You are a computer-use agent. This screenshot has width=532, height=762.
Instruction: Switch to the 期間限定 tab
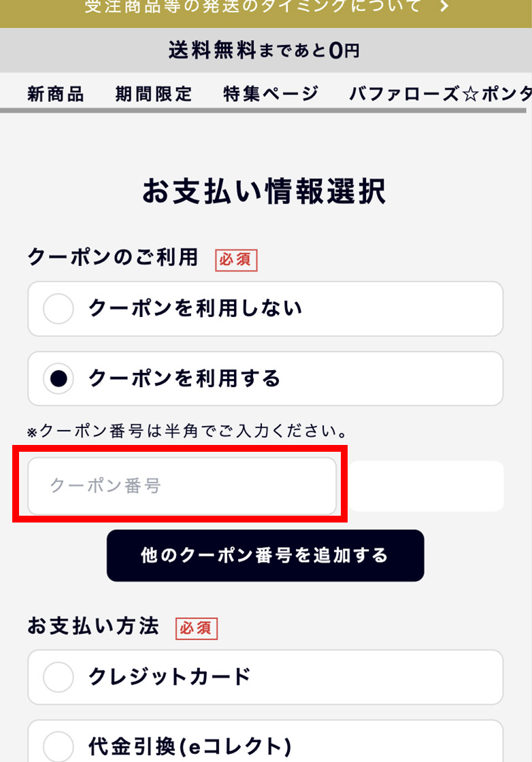[x=154, y=94]
